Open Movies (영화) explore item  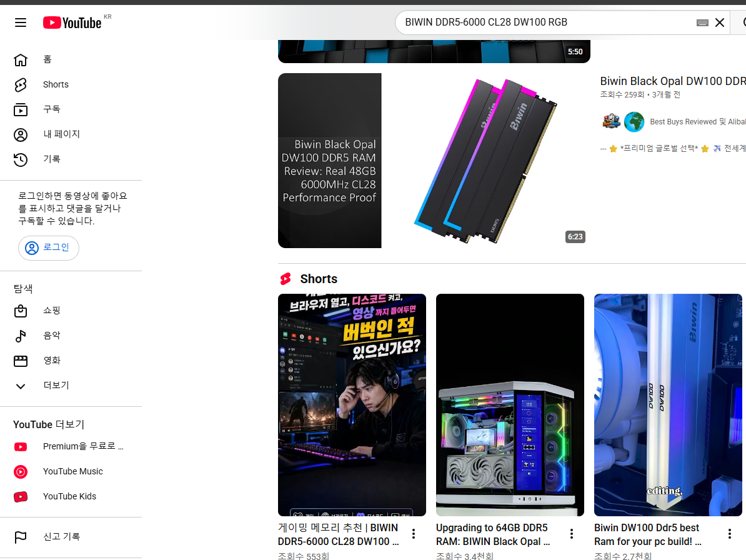tap(71, 361)
